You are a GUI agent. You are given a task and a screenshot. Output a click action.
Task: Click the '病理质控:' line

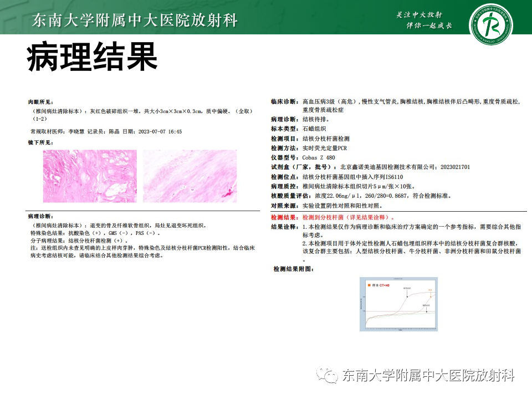[x=343, y=186]
